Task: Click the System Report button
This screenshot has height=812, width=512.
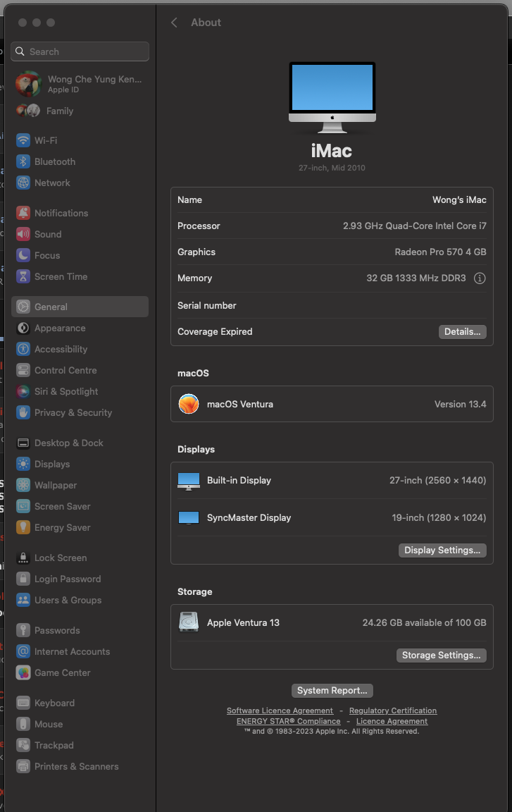Action: [x=332, y=690]
